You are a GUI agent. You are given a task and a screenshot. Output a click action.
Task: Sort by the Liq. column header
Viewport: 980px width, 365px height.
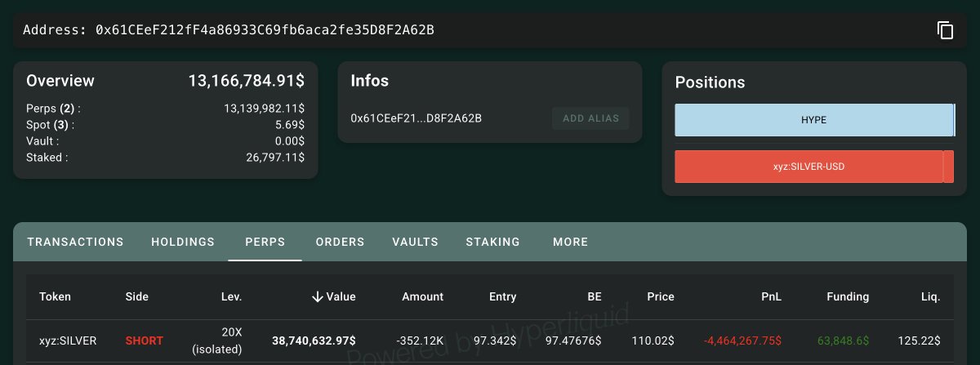(x=929, y=296)
